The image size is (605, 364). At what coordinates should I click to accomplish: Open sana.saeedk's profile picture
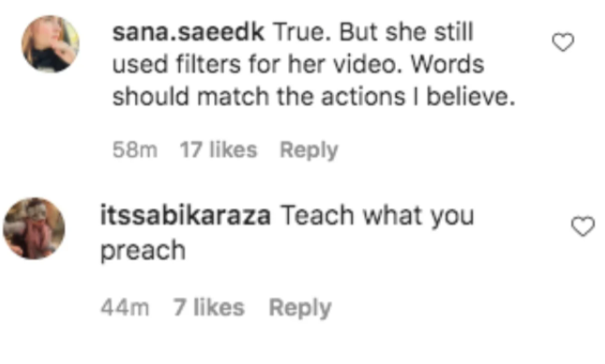pyautogui.click(x=51, y=44)
